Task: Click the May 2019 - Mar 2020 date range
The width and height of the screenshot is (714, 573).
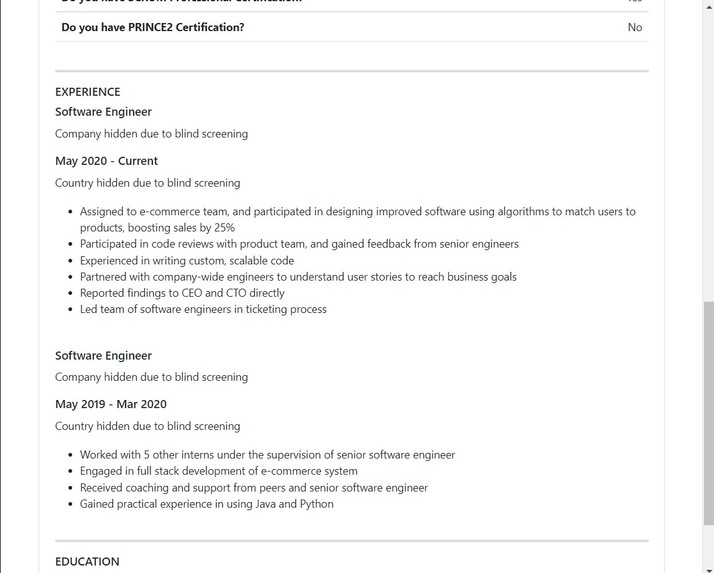Action: [x=111, y=404]
